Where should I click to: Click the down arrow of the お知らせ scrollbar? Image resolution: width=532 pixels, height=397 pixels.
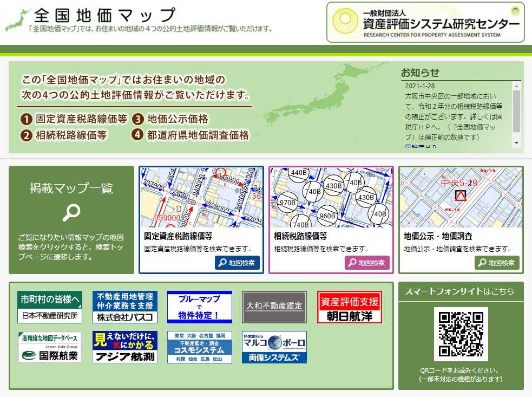(516, 144)
